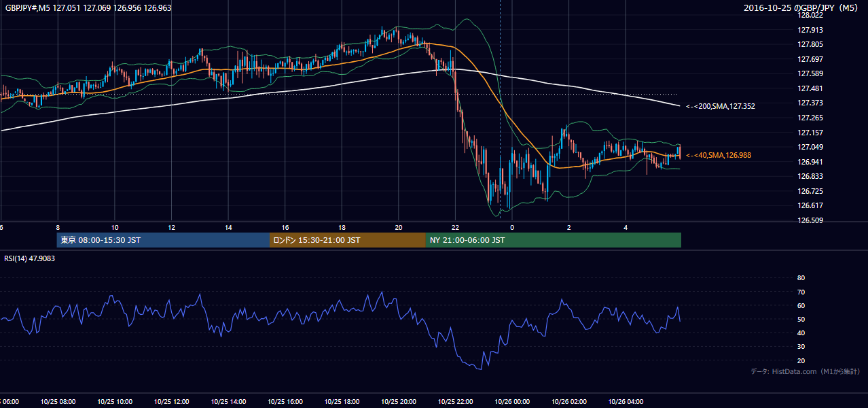Click the 10/25 12:00 time axis label

tap(171, 402)
